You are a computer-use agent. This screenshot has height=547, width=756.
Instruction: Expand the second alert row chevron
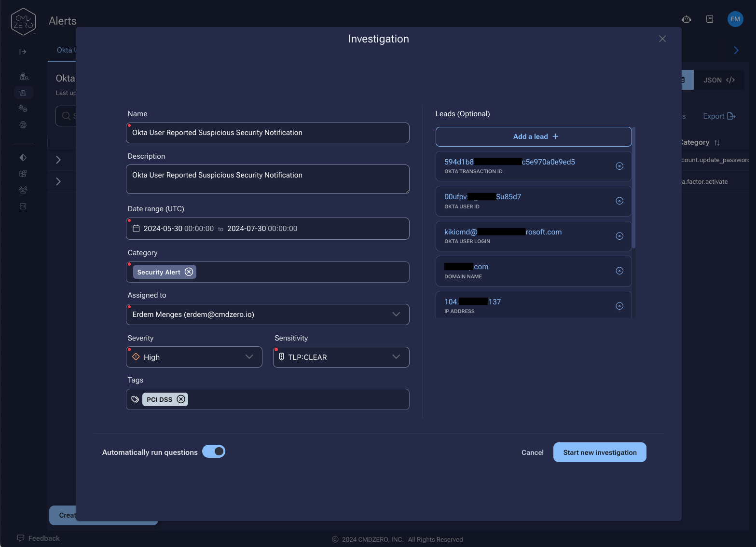(58, 181)
